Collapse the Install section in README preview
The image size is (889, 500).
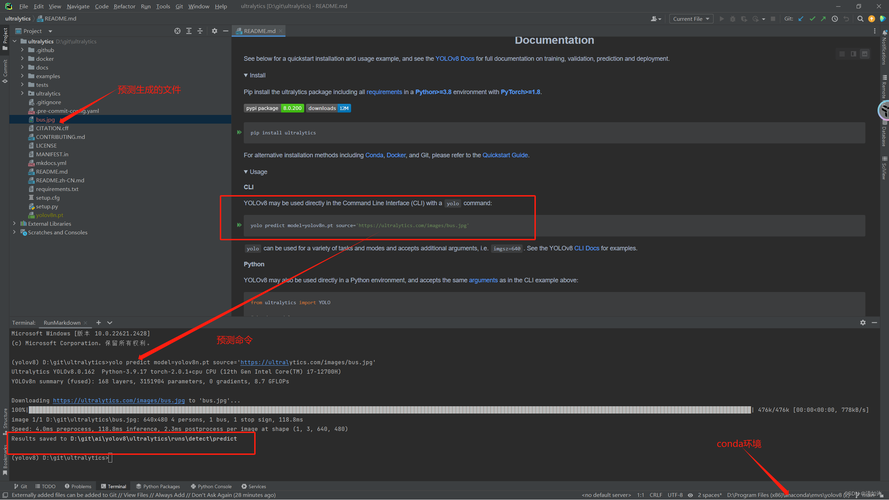click(245, 75)
